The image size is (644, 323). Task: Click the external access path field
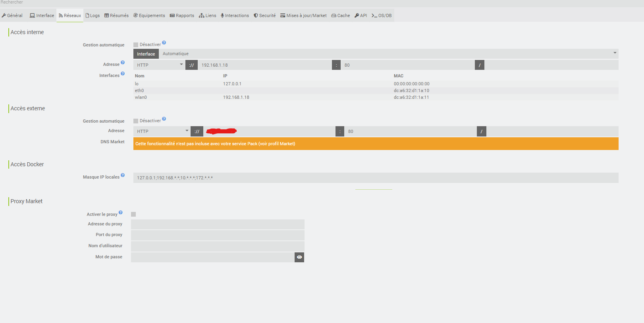(x=552, y=131)
